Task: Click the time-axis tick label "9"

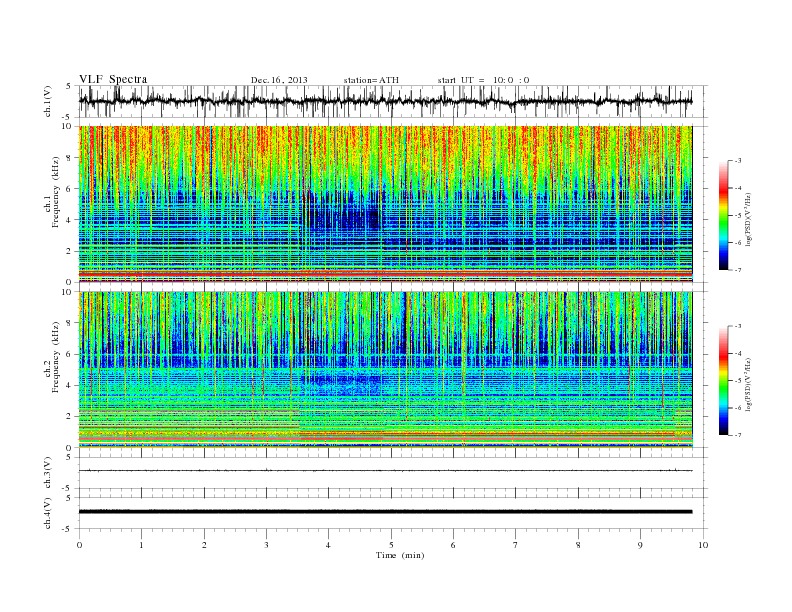Action: [640, 545]
